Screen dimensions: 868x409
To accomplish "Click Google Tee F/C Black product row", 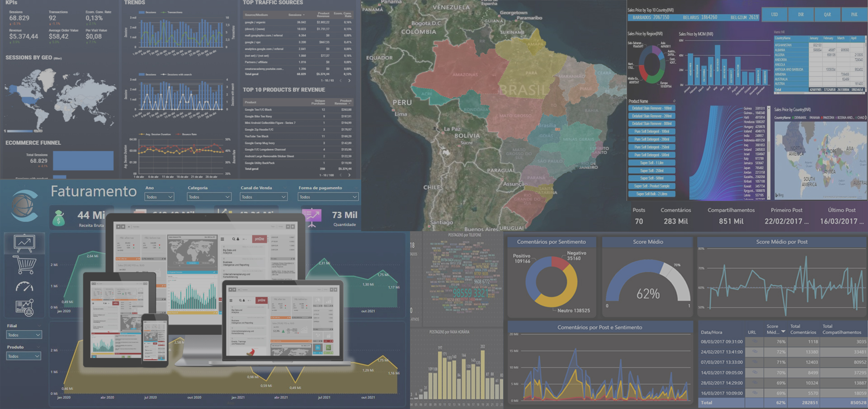I will point(298,109).
